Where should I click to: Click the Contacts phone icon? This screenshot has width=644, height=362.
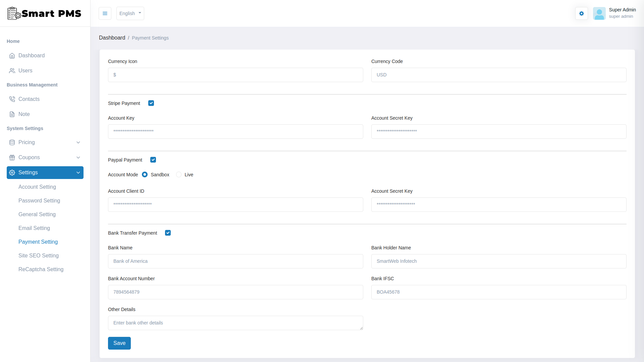click(x=12, y=99)
